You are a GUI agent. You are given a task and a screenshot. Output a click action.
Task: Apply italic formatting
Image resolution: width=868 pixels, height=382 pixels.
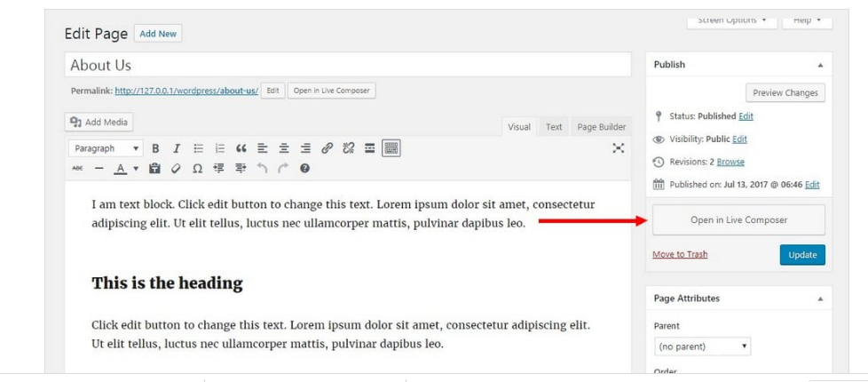pyautogui.click(x=177, y=148)
